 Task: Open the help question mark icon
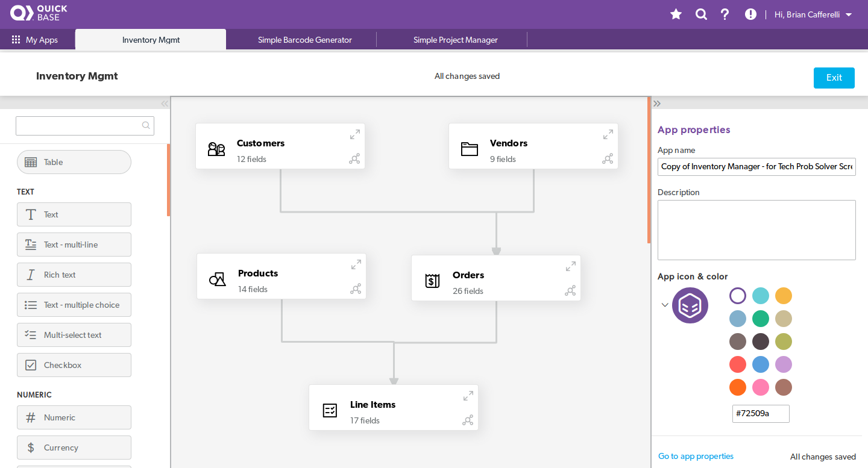725,14
